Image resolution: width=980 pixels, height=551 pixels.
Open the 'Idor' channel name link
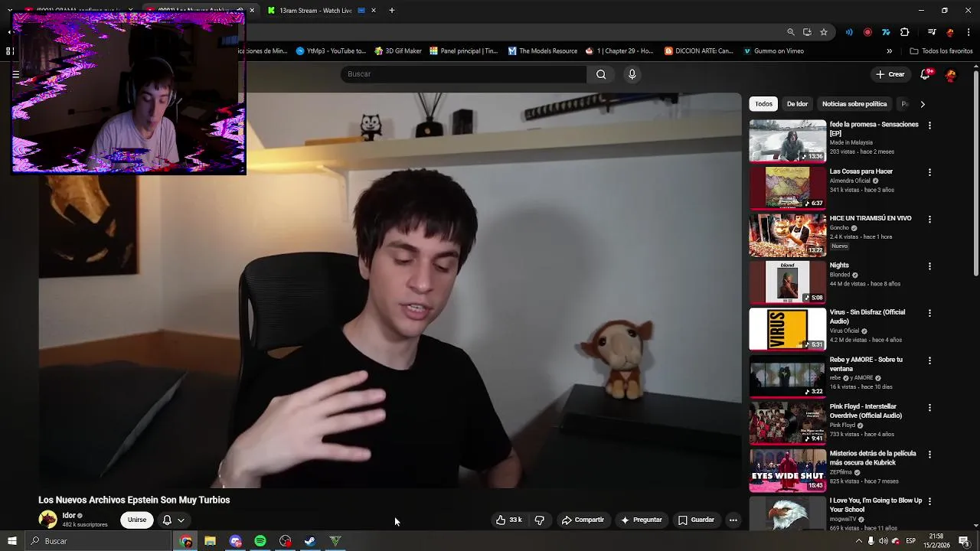69,516
